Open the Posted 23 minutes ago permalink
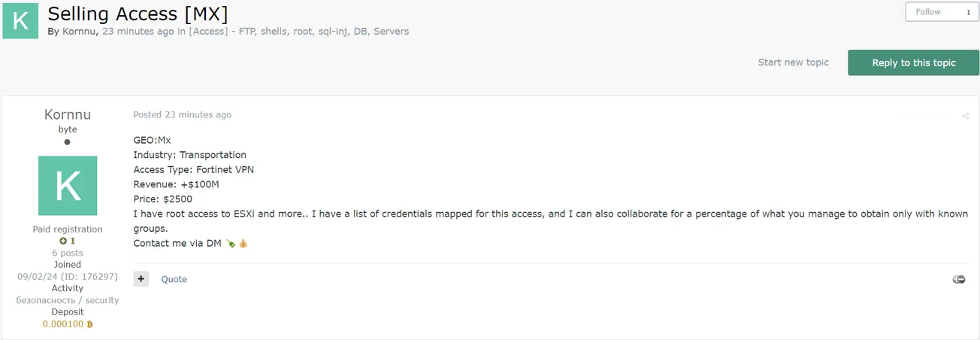Screen dimensions: 980x340 [x=182, y=115]
